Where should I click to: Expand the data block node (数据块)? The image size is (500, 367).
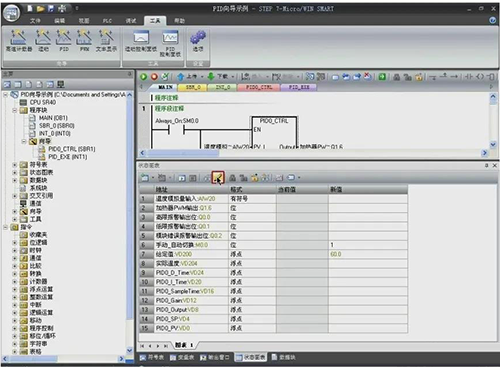tap(15, 180)
